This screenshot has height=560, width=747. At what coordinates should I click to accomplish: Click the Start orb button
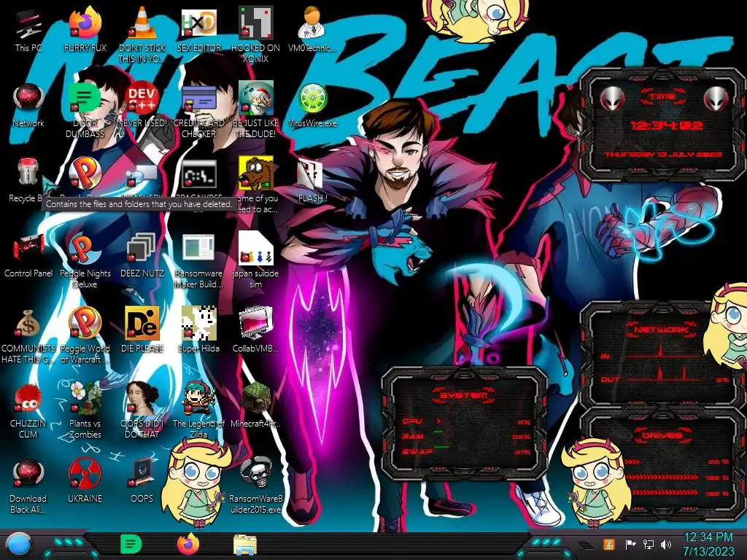tap(19, 545)
